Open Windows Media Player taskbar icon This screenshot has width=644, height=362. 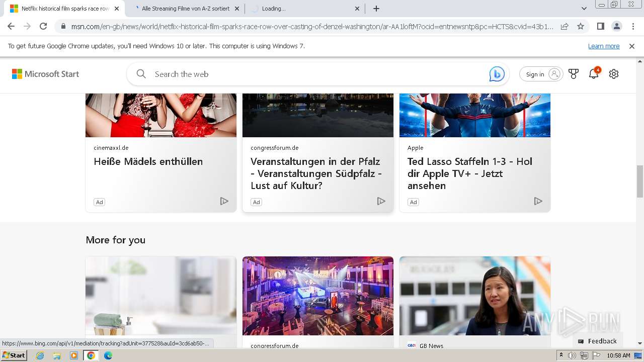74,355
